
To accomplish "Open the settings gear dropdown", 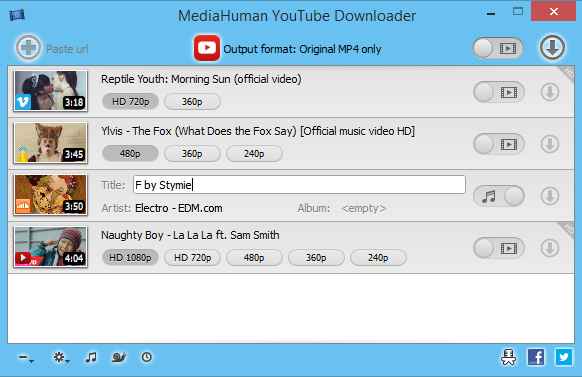I will coord(61,357).
